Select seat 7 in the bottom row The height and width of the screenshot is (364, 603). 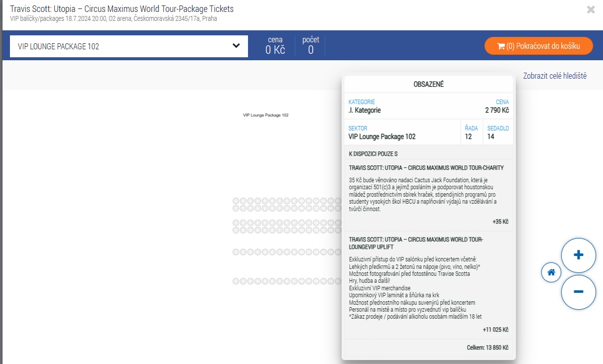point(280,282)
